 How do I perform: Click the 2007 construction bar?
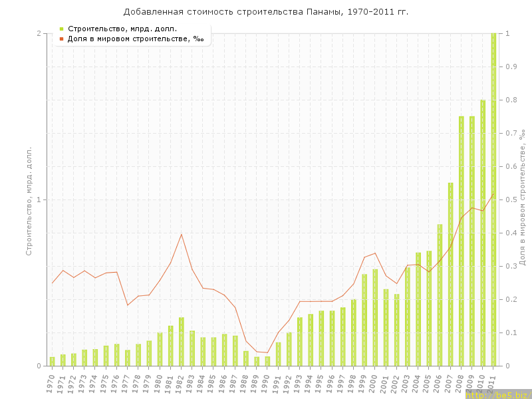pos(450,274)
